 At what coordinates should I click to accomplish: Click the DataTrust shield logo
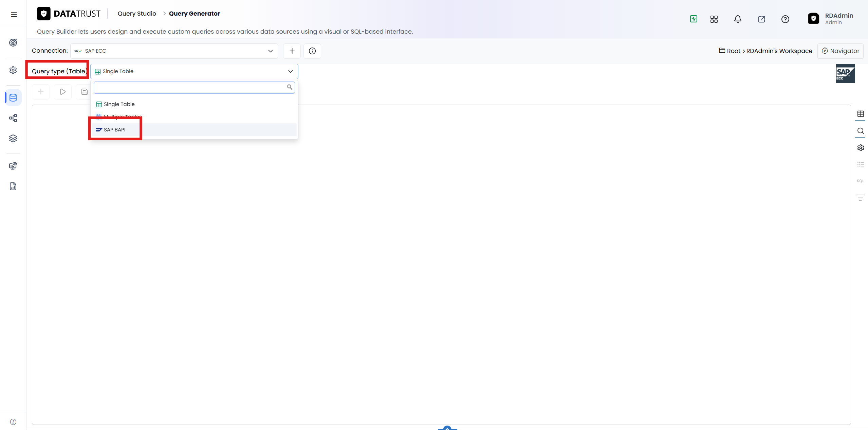44,14
